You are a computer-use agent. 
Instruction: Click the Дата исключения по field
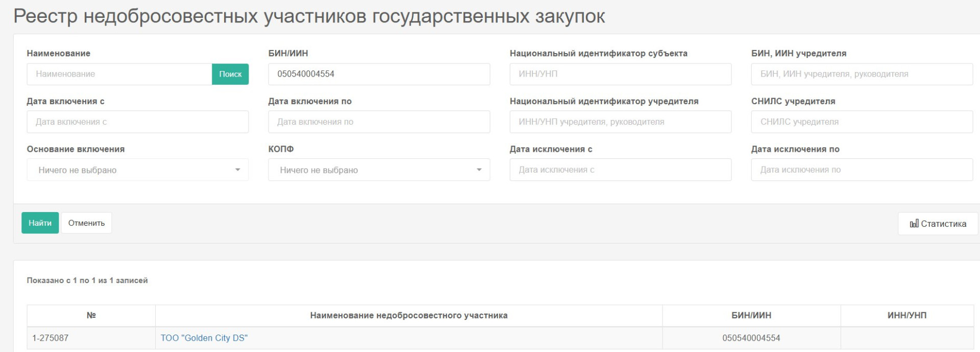click(x=862, y=170)
